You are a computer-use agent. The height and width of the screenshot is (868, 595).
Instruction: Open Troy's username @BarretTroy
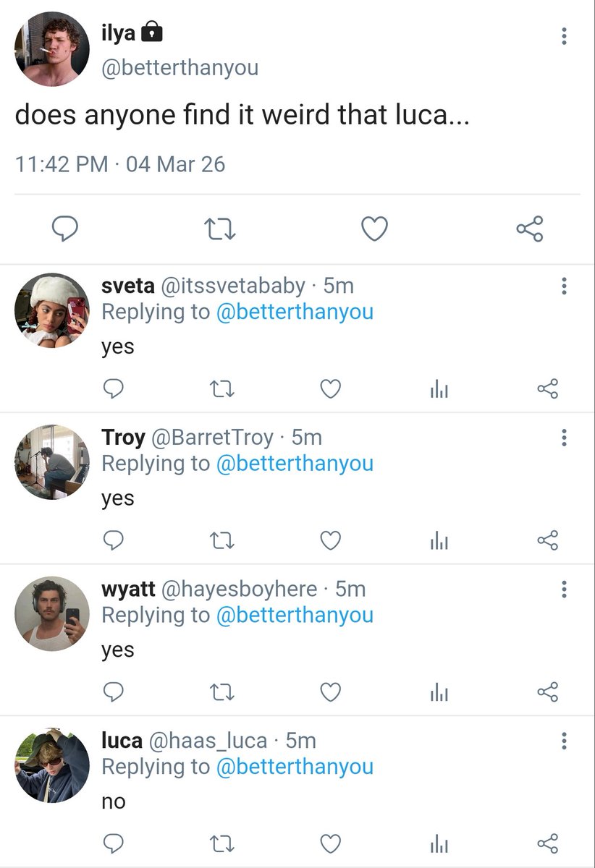(x=212, y=437)
